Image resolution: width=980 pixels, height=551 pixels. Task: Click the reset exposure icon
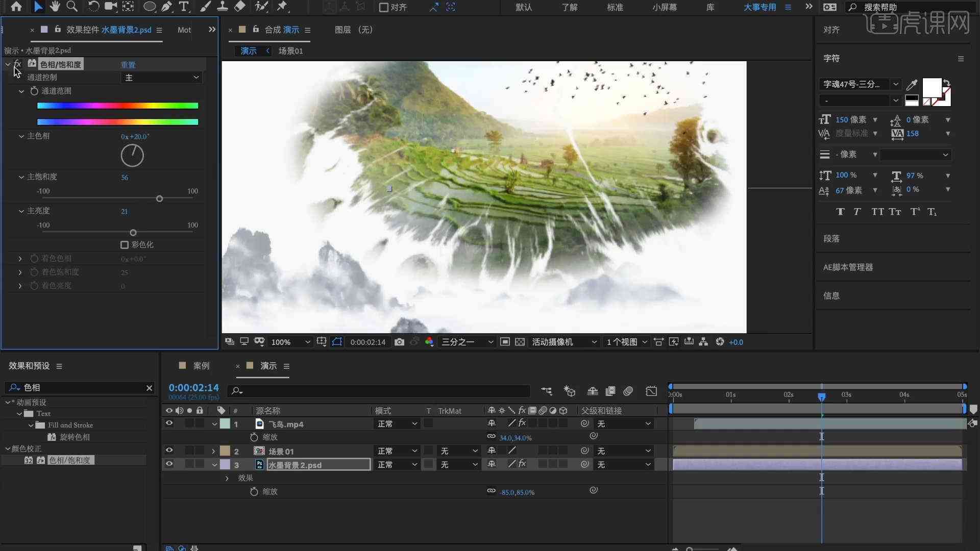[x=720, y=342]
